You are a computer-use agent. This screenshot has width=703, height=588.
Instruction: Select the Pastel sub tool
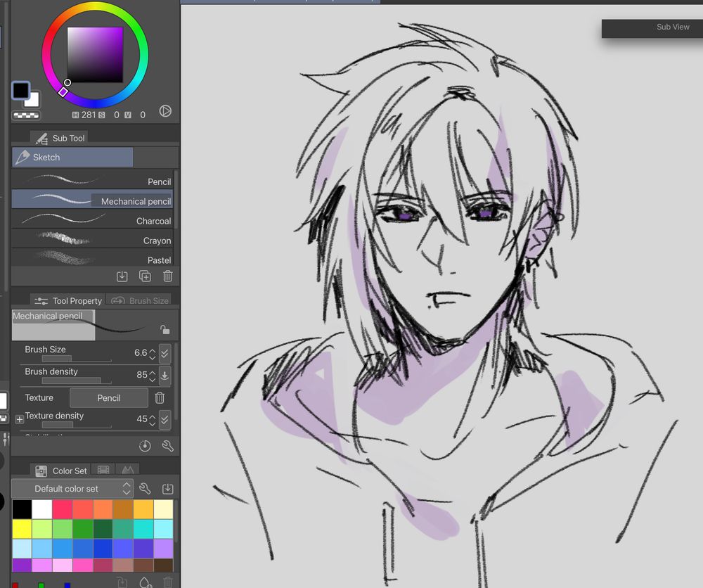(92, 258)
